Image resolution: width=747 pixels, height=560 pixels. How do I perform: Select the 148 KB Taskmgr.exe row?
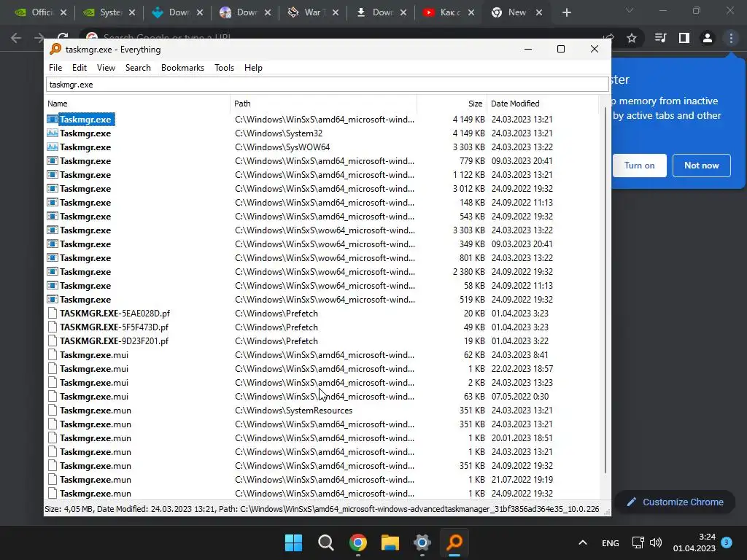point(322,203)
